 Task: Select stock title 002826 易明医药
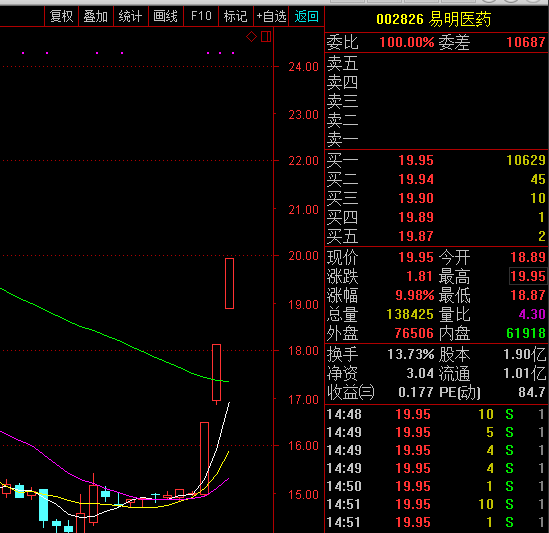tap(433, 19)
